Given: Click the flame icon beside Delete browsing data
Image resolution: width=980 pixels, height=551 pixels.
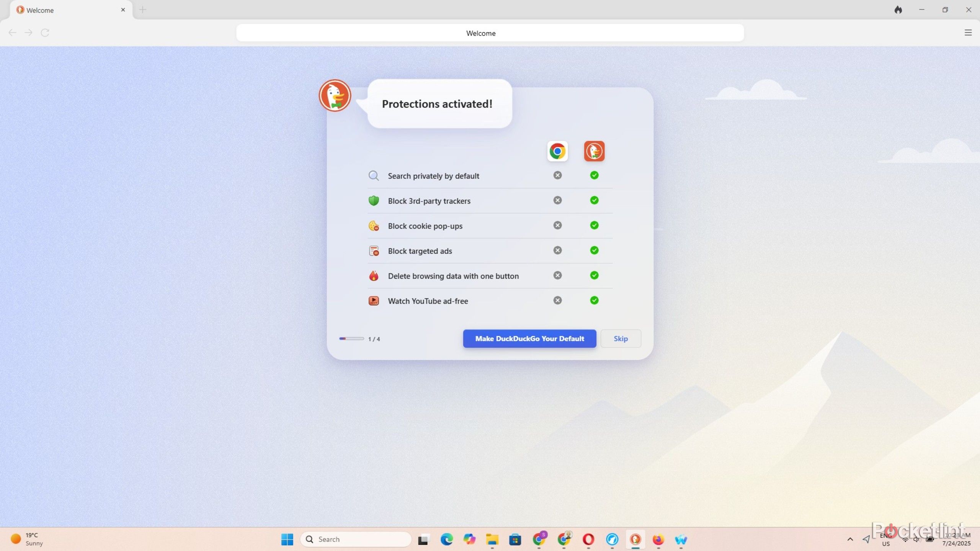Looking at the screenshot, I should (x=374, y=276).
